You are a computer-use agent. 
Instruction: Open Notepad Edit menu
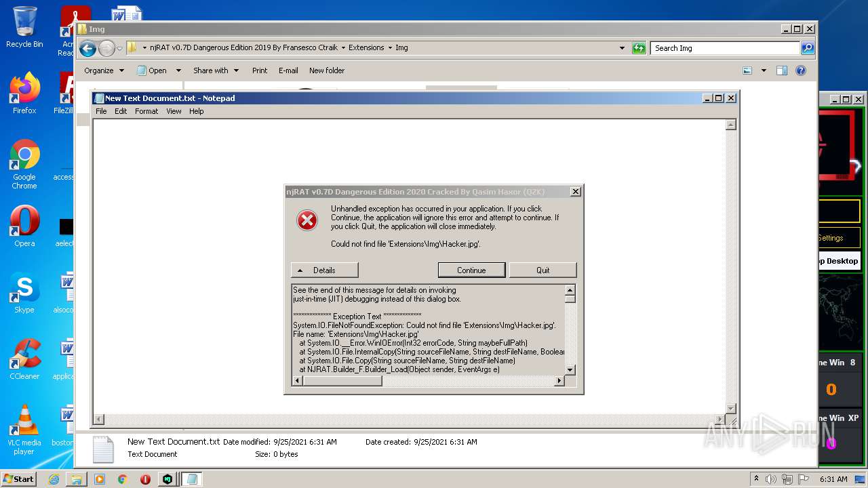coord(121,111)
